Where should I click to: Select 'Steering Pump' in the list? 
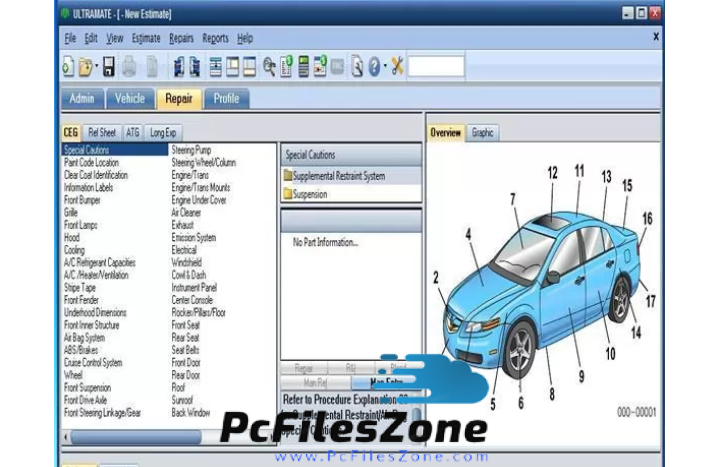[x=191, y=150]
